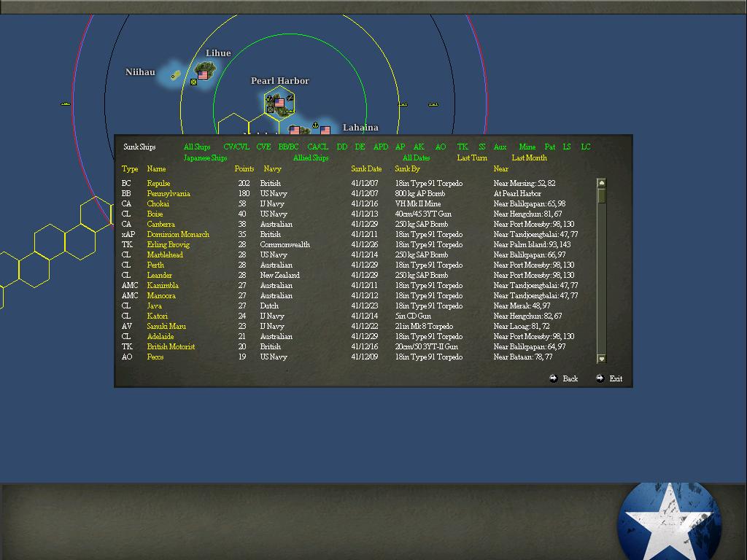The image size is (747, 560).
Task: Filter by All Ships
Action: click(197, 147)
